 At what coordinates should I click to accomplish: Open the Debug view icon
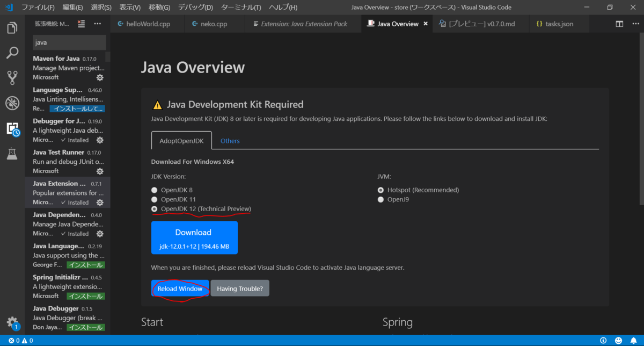point(12,103)
